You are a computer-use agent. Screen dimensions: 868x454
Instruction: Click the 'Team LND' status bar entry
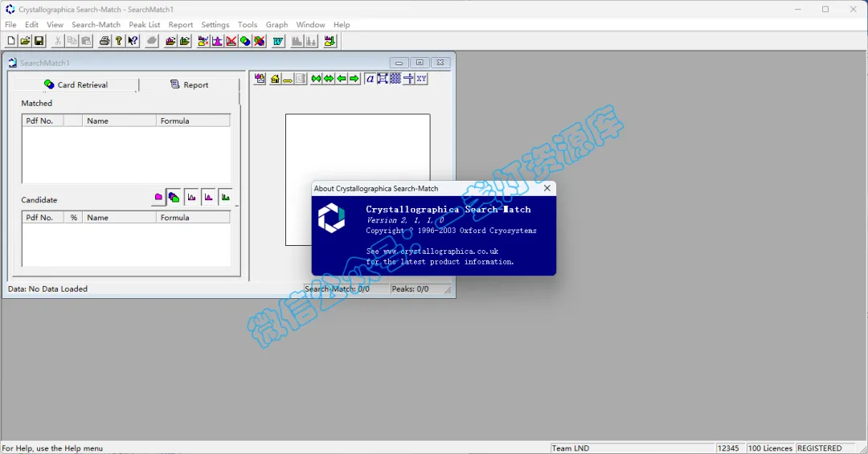click(570, 448)
